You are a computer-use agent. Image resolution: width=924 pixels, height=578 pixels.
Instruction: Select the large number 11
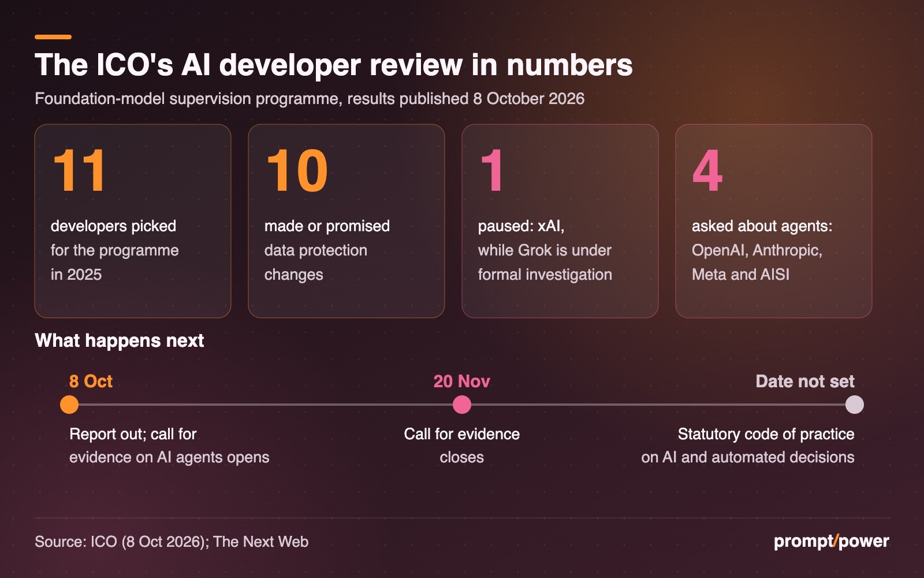coord(79,171)
